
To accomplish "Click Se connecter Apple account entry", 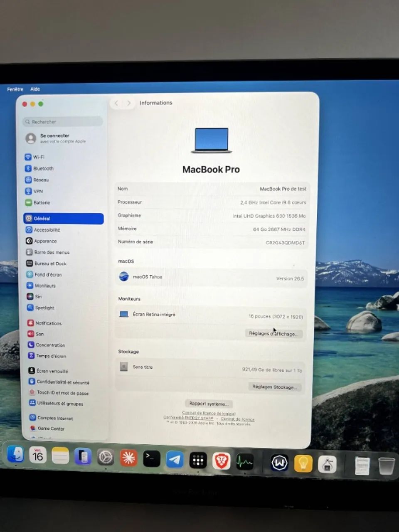I will point(56,138).
